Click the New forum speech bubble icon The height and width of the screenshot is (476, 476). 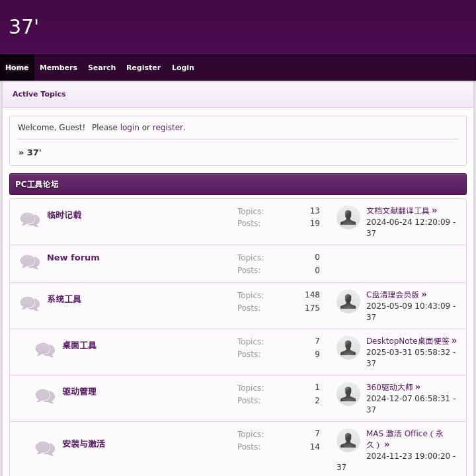click(30, 262)
